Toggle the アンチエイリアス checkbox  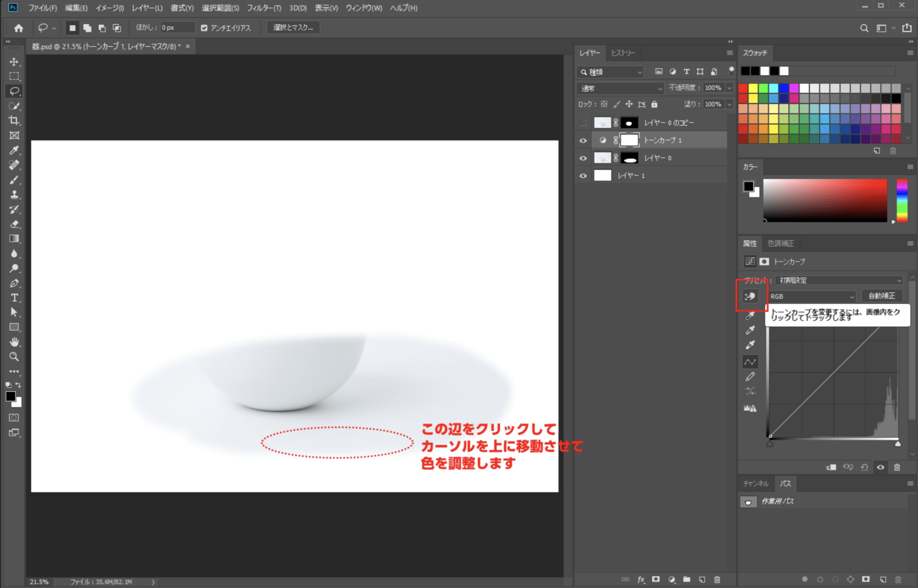204,28
